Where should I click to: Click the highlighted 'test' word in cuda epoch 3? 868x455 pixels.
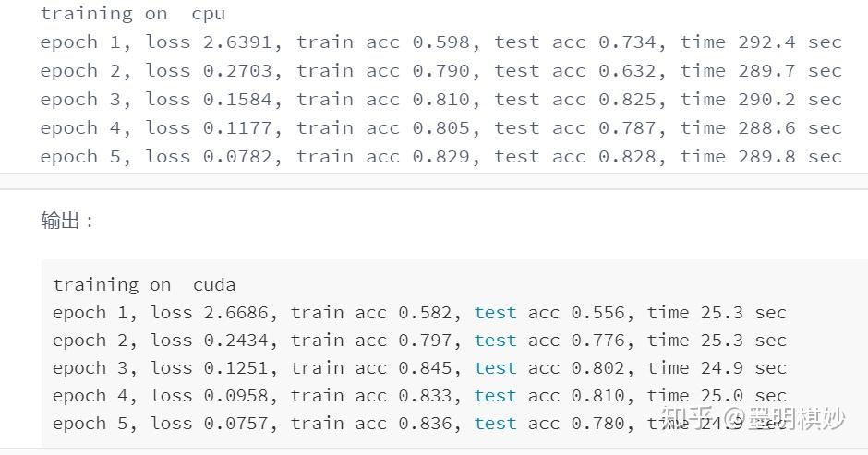coord(495,368)
